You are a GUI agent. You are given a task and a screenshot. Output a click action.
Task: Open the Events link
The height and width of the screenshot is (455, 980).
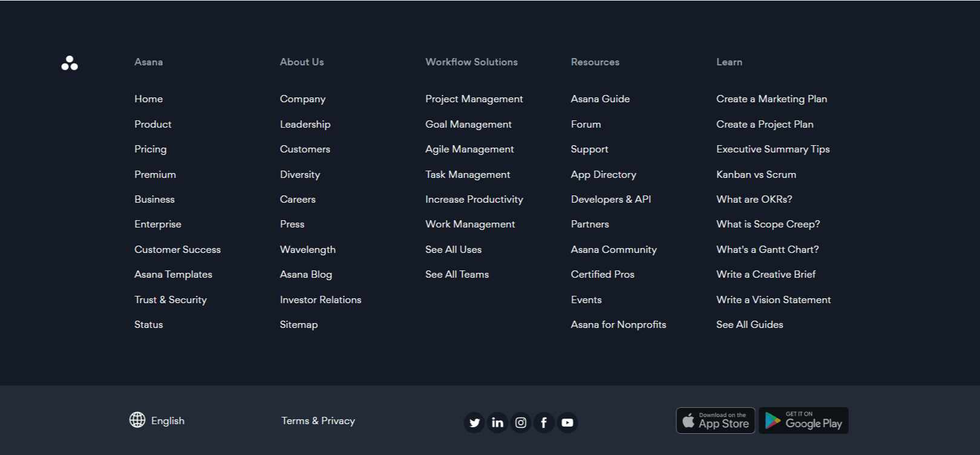pos(587,300)
